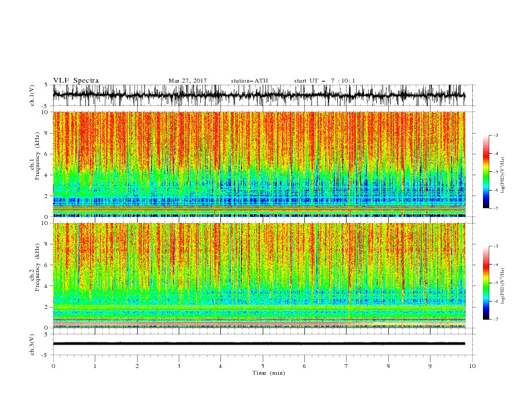532x411 pixels.
Task: Click the "-3" tick on ch.1 color bar
Action: [x=496, y=135]
